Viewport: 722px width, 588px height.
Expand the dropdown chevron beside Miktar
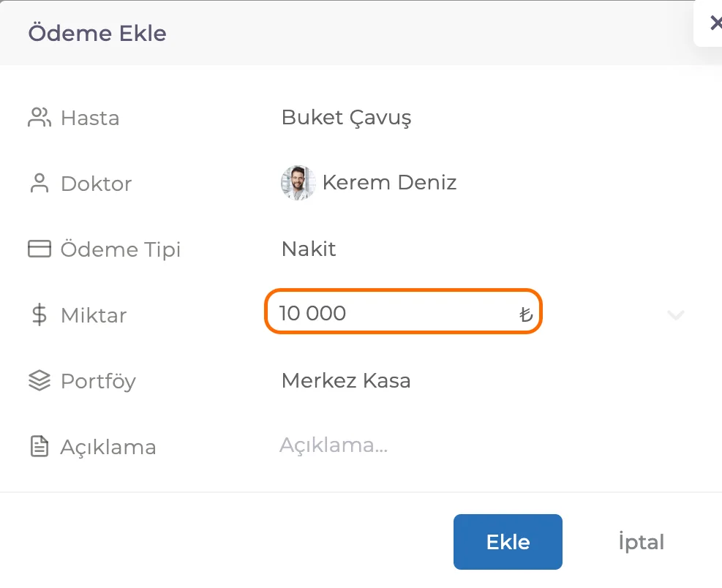[675, 315]
